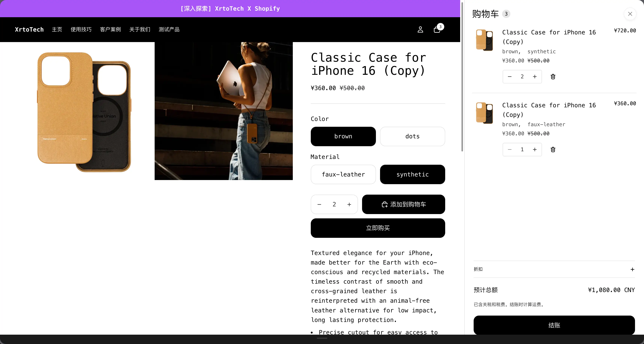Click the 结账 checkout button
The image size is (644, 344).
554,325
